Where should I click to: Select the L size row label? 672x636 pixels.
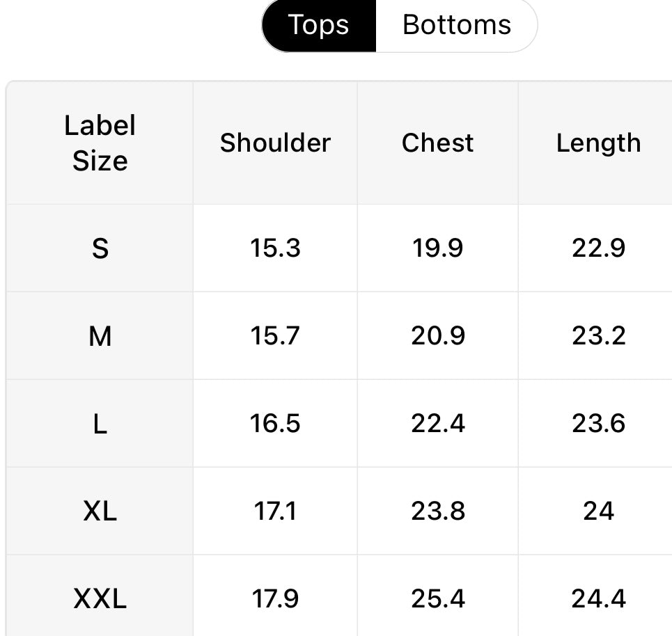coord(100,424)
